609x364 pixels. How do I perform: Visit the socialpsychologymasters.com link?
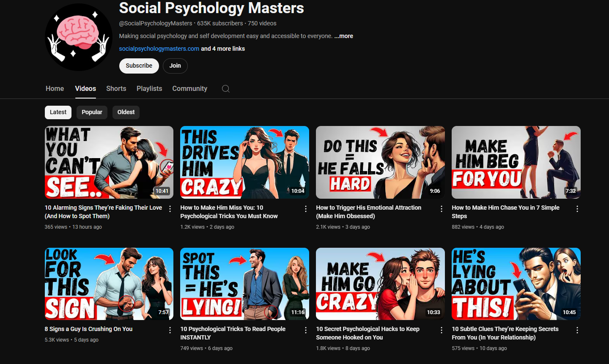[x=159, y=49]
